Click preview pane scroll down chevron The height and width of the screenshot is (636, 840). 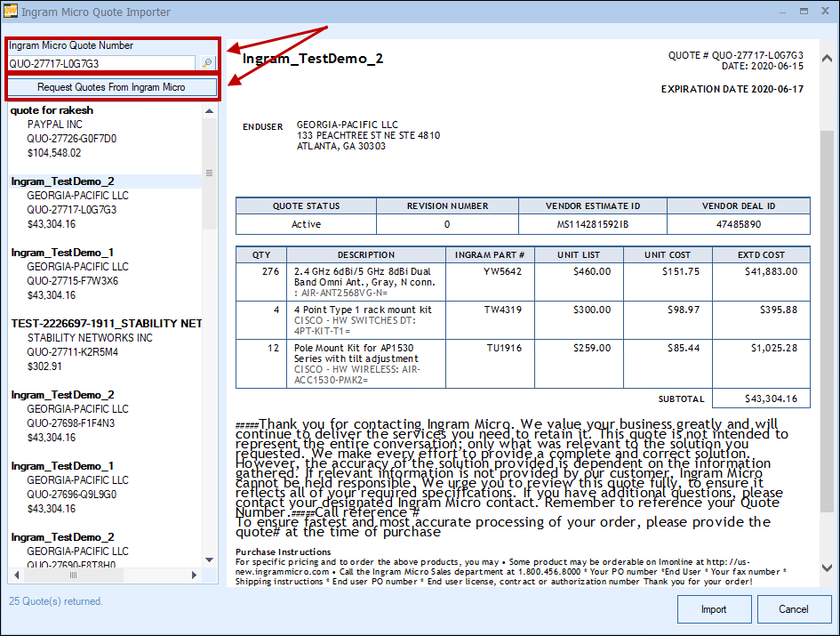tap(827, 568)
